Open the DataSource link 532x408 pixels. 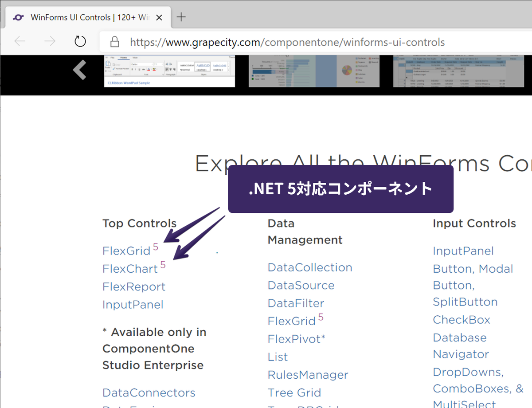(x=301, y=285)
